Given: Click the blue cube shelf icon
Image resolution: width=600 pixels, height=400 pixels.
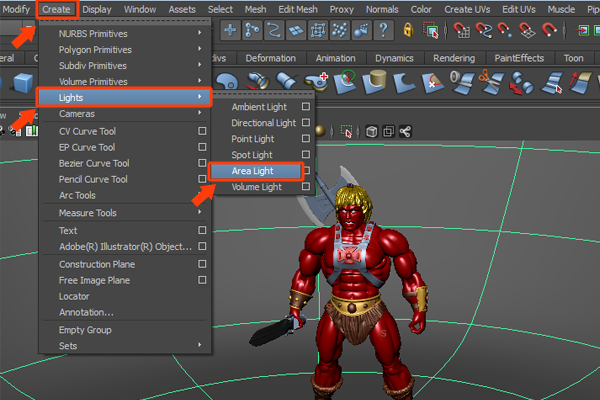Looking at the screenshot, I should point(24,80).
